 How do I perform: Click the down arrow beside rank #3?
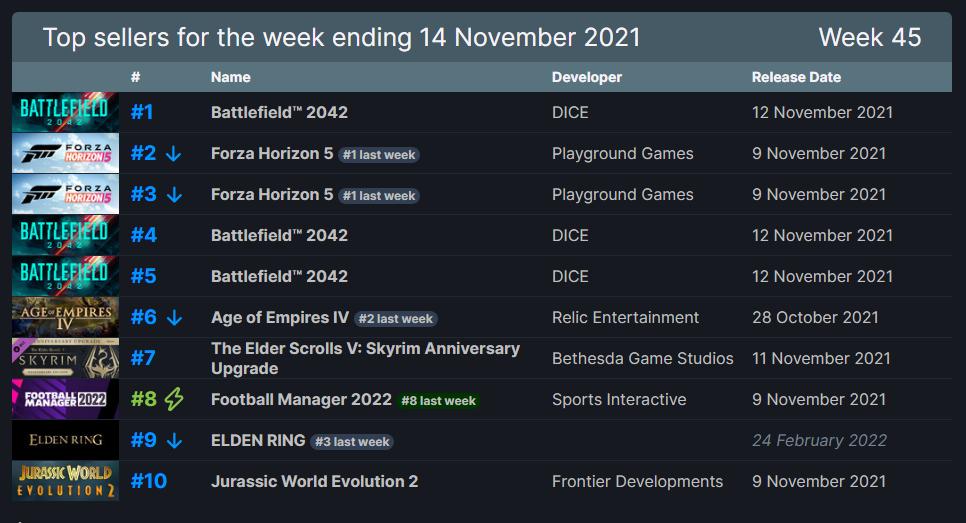(x=174, y=195)
